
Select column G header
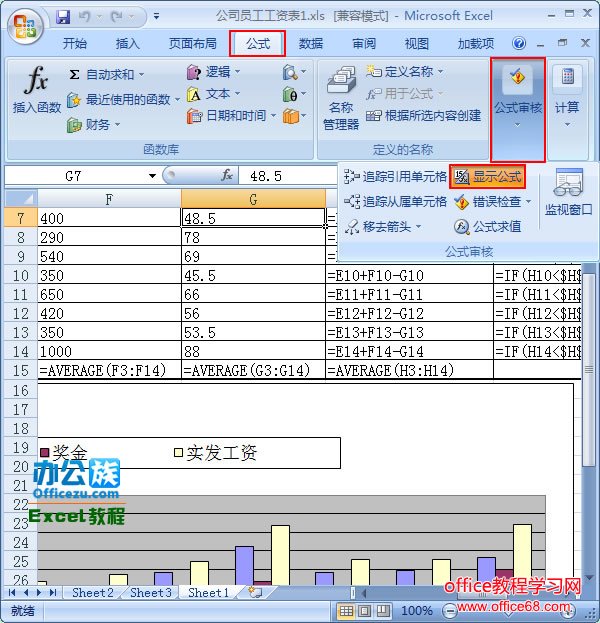[253, 199]
